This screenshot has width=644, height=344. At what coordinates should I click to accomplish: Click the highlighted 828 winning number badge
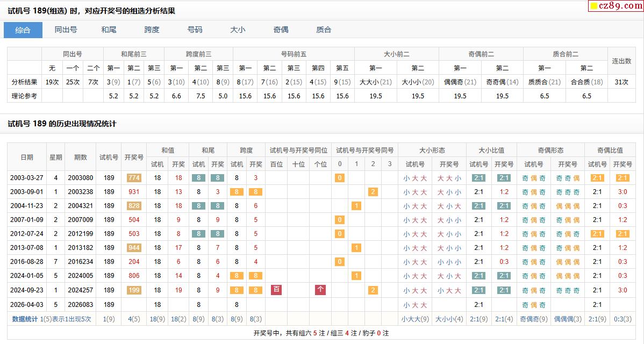pos(134,206)
